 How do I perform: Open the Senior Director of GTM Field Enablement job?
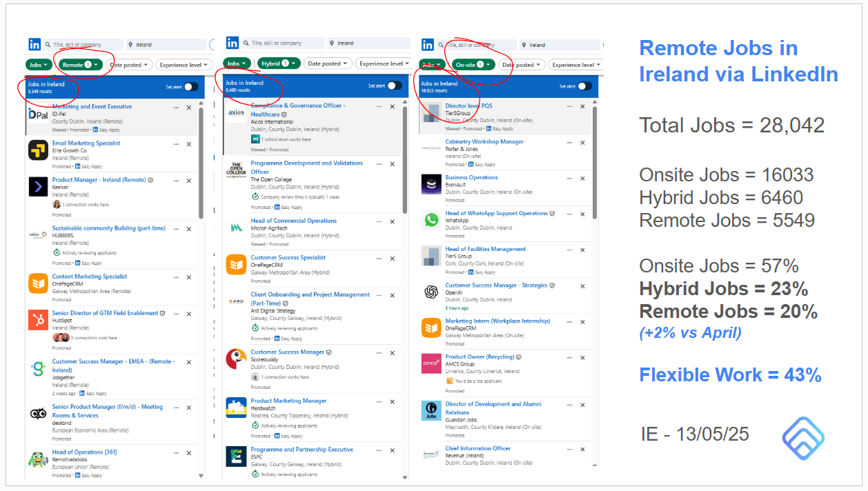tap(106, 313)
